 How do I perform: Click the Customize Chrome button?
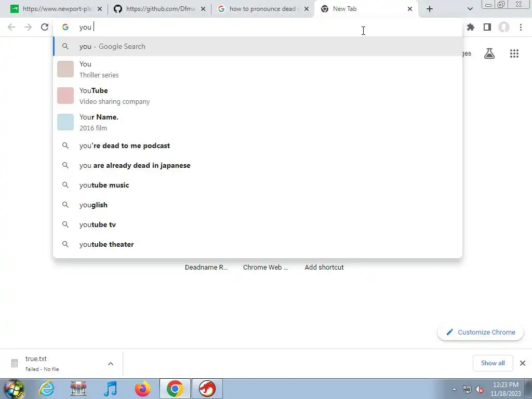tap(481, 332)
